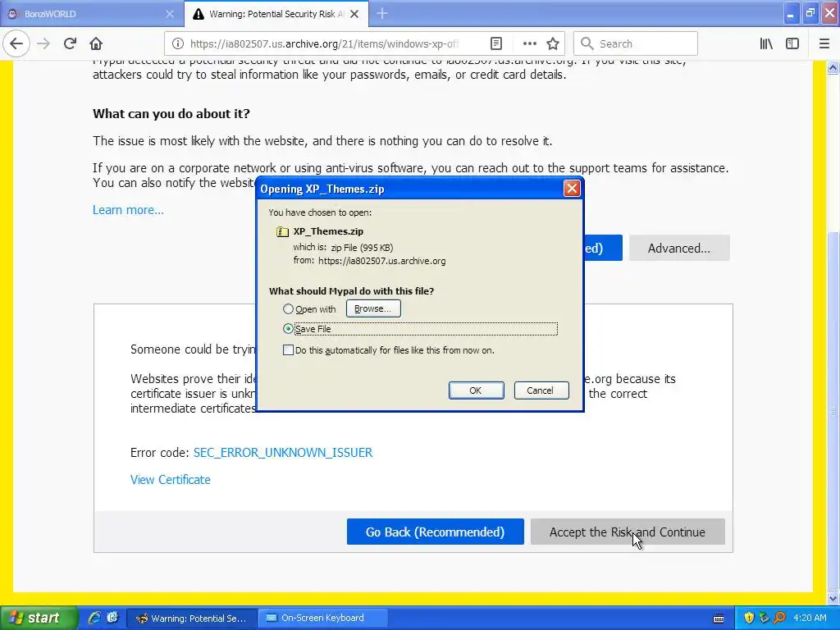The width and height of the screenshot is (840, 630).
Task: Click the second quick launch browser icon
Action: coord(112,618)
